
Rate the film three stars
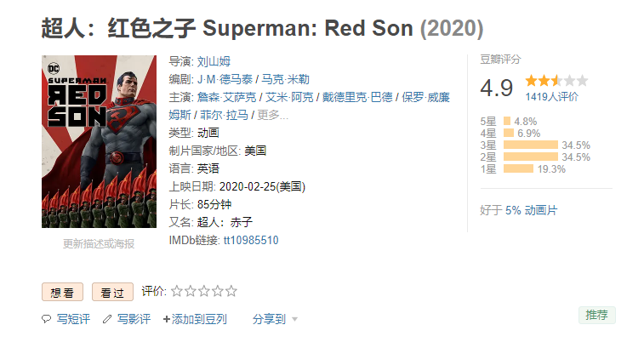(x=204, y=291)
